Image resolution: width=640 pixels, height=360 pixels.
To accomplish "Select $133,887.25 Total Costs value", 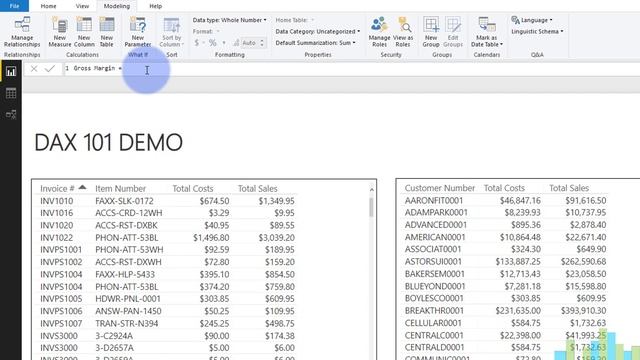I will pyautogui.click(x=518, y=261).
